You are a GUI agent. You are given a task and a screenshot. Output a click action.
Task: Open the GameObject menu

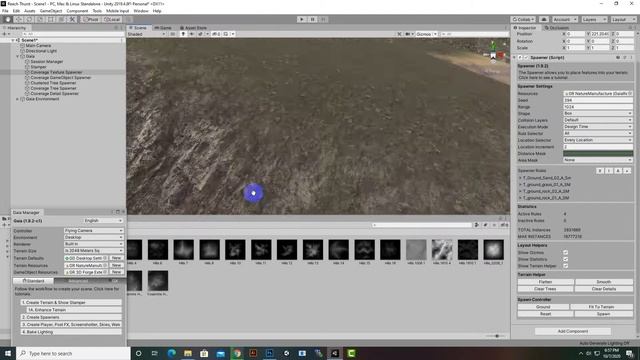(51, 11)
